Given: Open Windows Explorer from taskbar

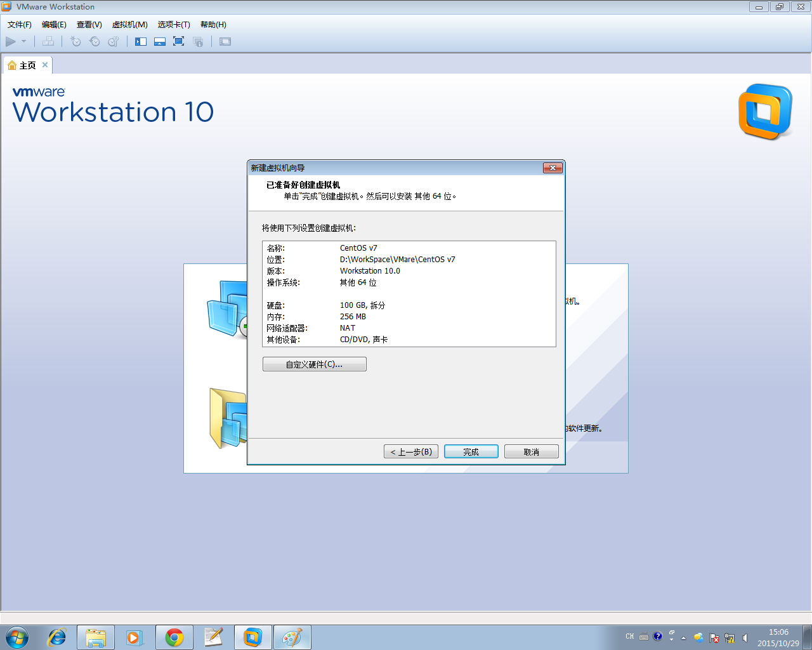Looking at the screenshot, I should [96, 637].
